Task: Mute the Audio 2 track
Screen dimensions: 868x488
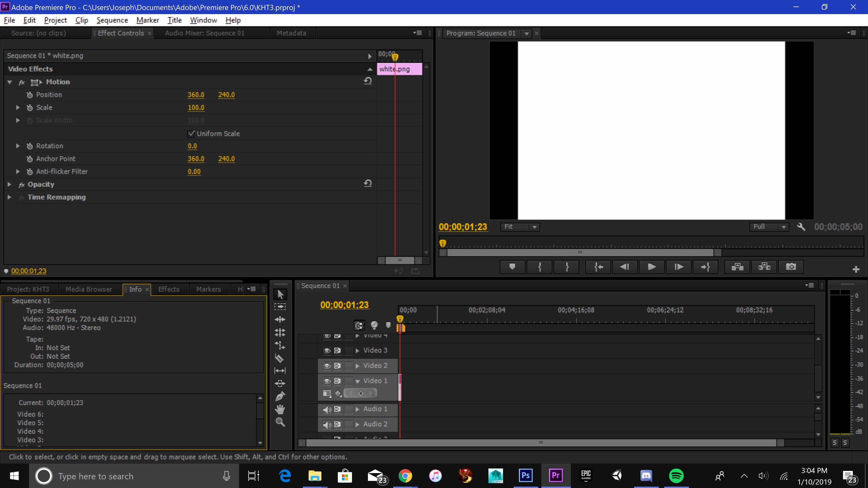Action: click(326, 424)
